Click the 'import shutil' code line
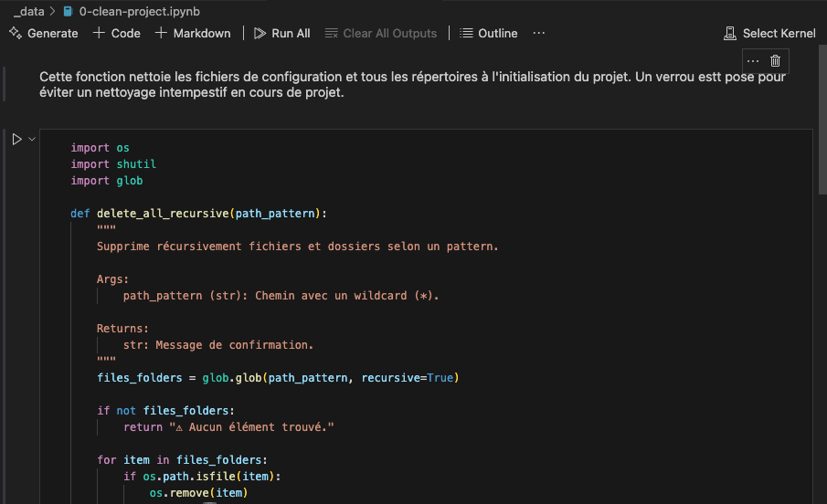Viewport: 827px width, 504px height. coord(113,164)
